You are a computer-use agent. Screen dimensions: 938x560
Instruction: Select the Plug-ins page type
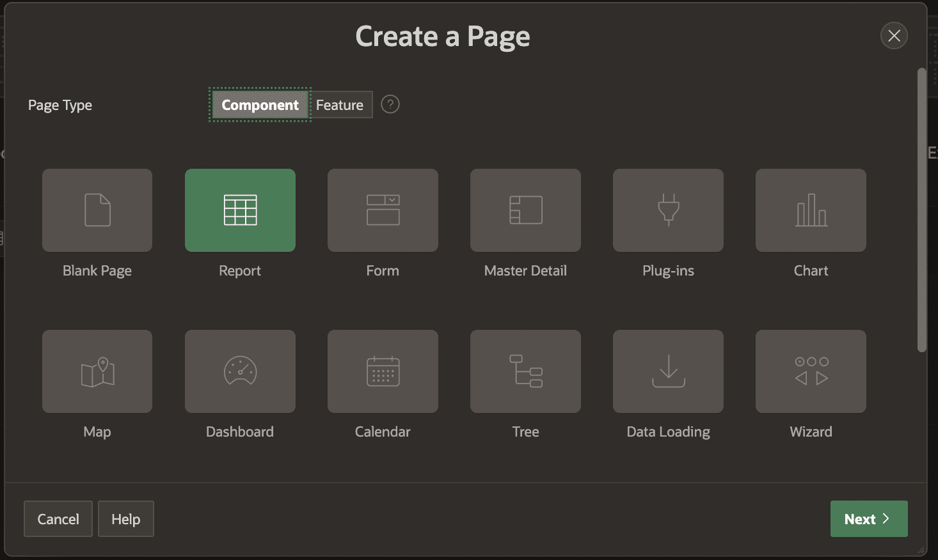click(667, 210)
